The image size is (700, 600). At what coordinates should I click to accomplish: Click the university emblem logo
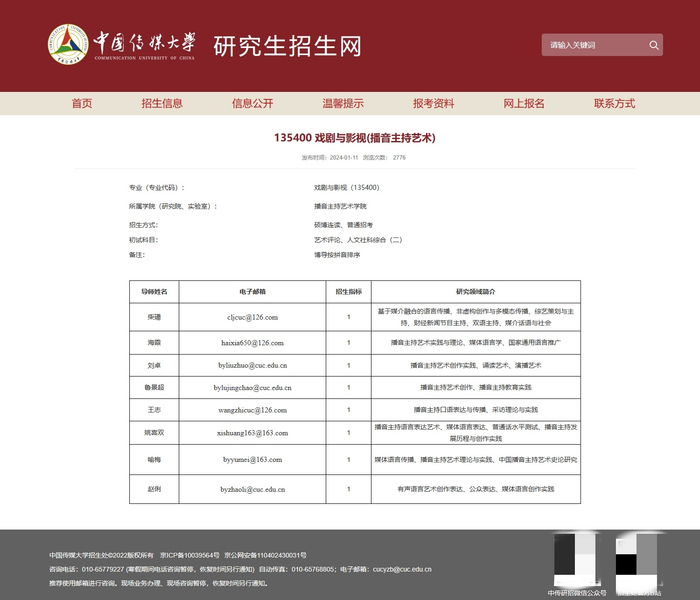coord(68,44)
